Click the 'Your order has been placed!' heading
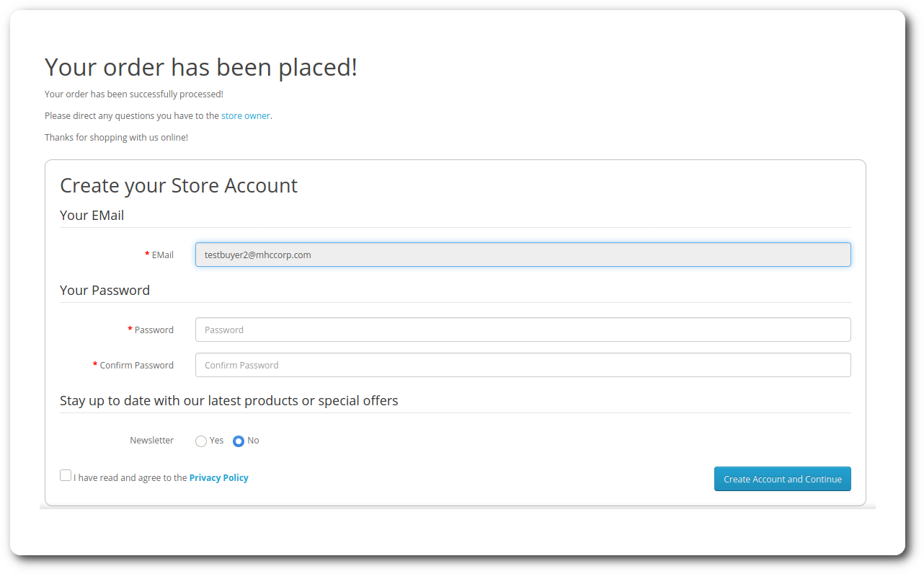The height and width of the screenshot is (574, 924). tap(201, 67)
